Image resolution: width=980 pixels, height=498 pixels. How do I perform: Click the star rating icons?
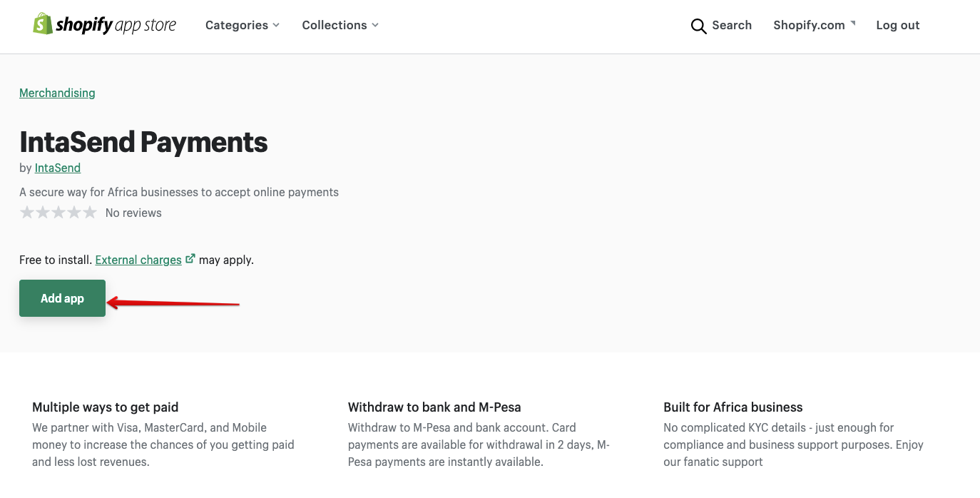point(58,213)
